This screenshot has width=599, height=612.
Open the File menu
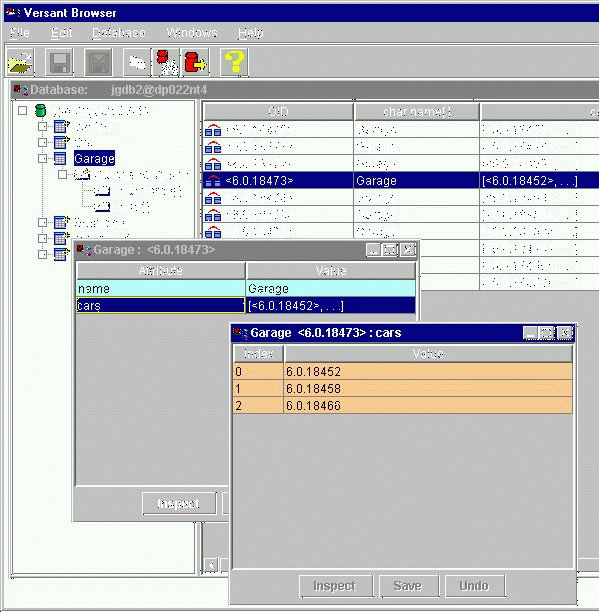[x=20, y=32]
